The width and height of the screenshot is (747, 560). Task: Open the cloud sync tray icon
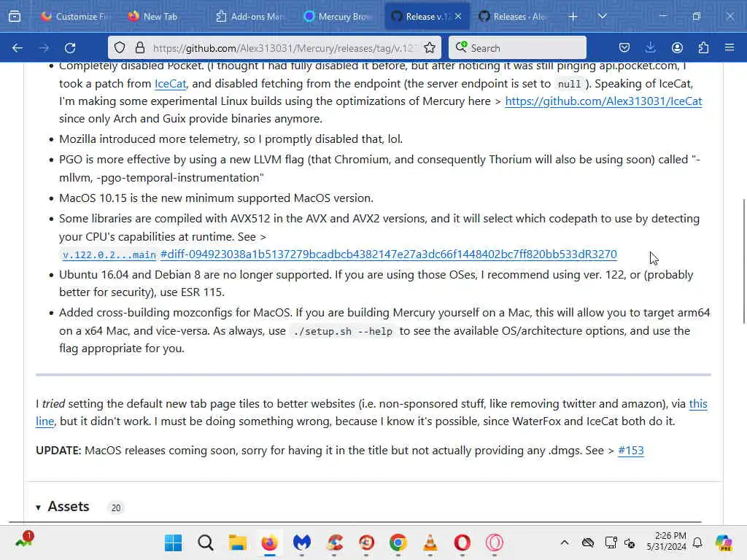[x=588, y=542]
